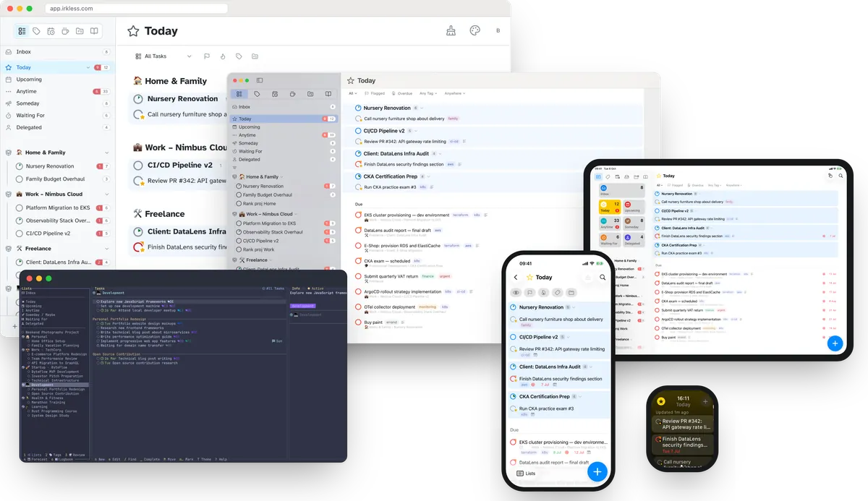Open the All Tasks dropdown in browser window
This screenshot has width=868, height=501.
pos(163,56)
